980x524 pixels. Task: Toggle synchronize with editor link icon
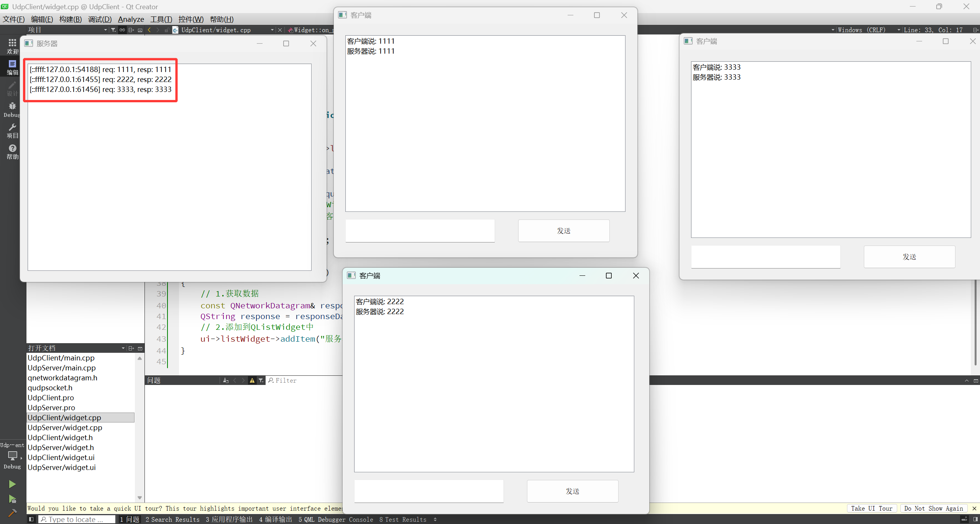122,30
